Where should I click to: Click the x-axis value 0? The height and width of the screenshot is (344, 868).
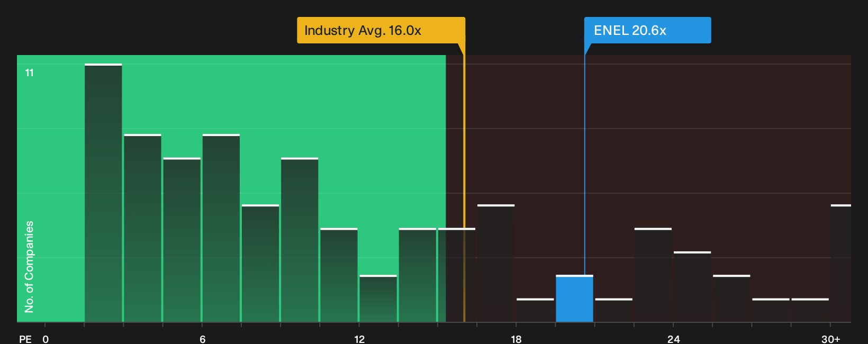[x=46, y=339]
